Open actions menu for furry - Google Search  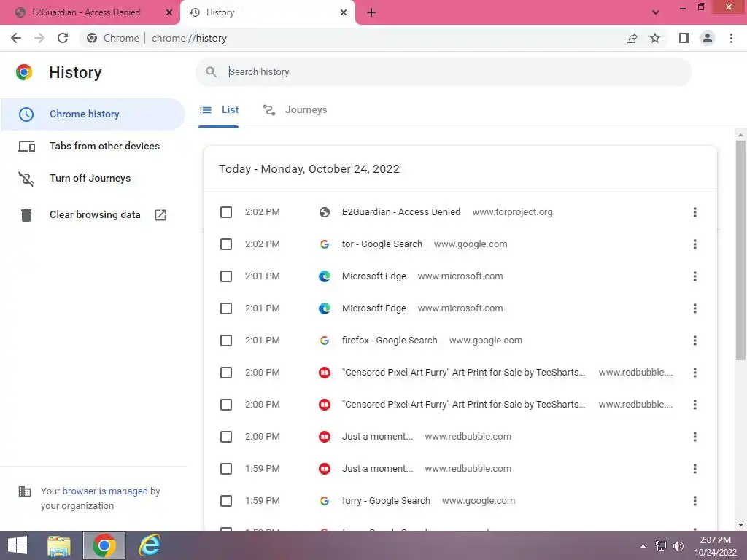(x=695, y=501)
